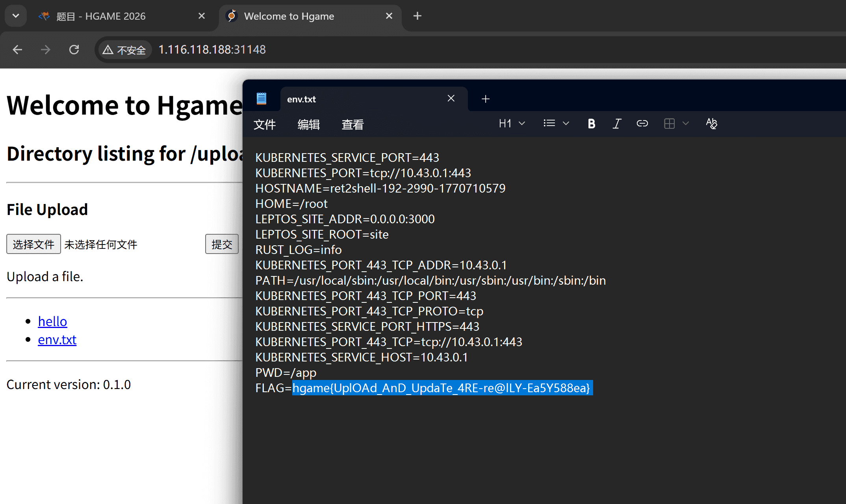
Task: Click the bulleted list icon
Action: click(x=549, y=124)
